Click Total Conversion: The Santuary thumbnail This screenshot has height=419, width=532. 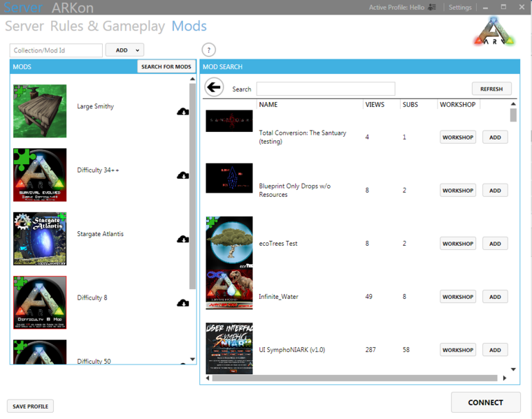(229, 121)
